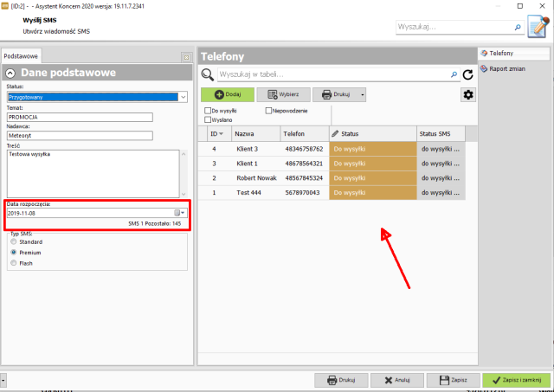554x392 pixels.
Task: Click the Status SMS column header
Action: pyautogui.click(x=441, y=134)
